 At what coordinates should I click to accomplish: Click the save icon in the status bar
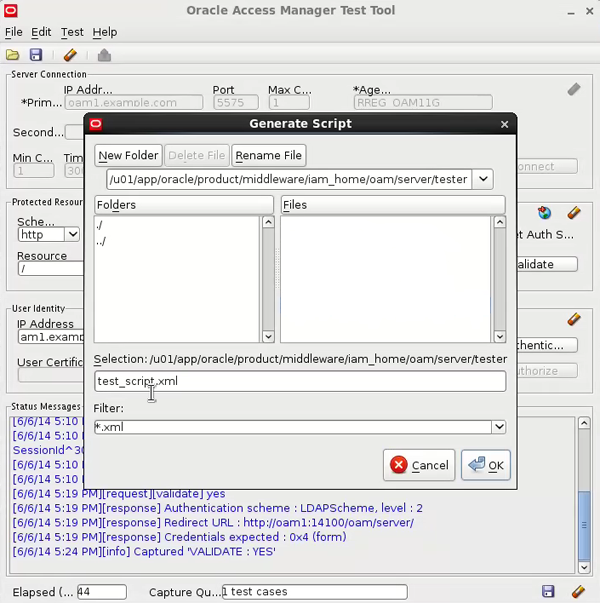coord(548,591)
